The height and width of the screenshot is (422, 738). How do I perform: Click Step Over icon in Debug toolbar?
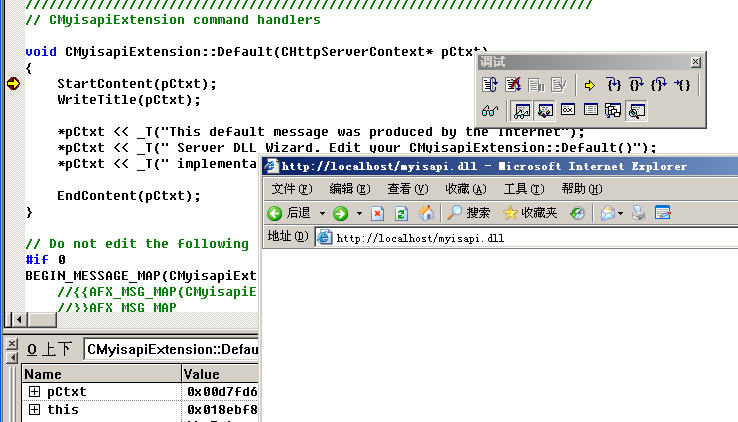636,85
